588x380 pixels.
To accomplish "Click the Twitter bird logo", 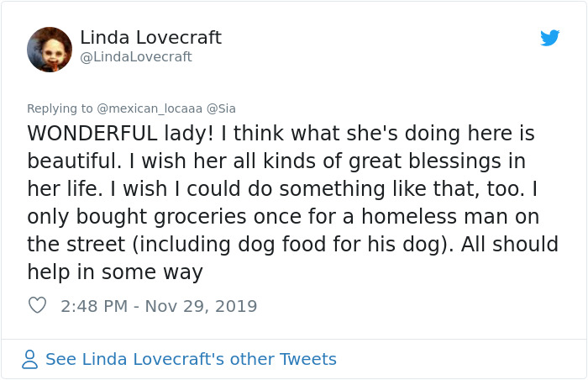I will pyautogui.click(x=549, y=38).
